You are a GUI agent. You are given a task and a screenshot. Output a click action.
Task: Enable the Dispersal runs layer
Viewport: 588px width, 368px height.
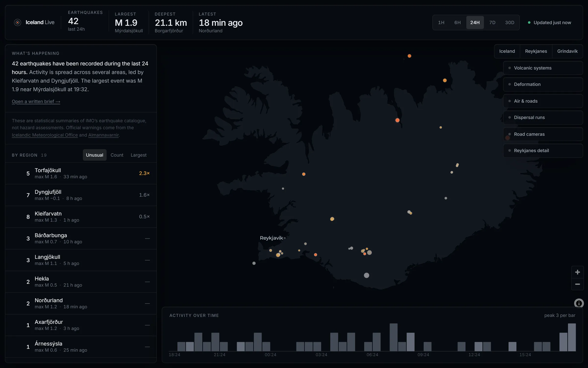click(x=543, y=118)
